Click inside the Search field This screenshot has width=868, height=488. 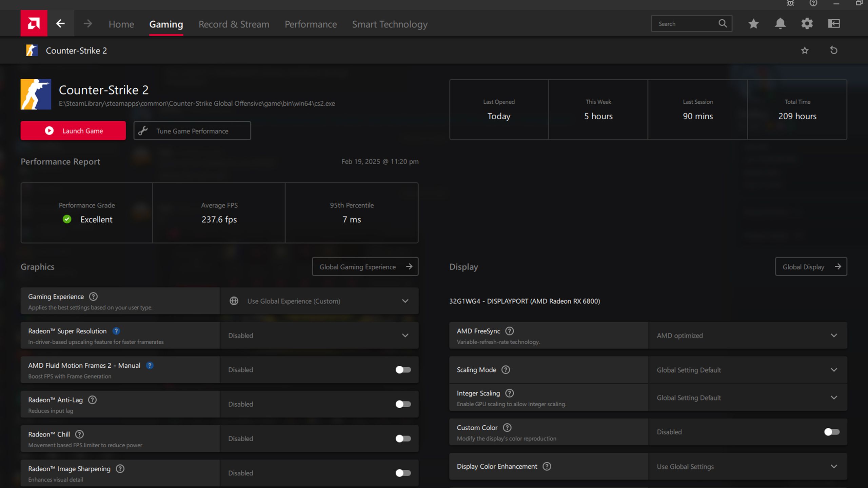pos(682,23)
